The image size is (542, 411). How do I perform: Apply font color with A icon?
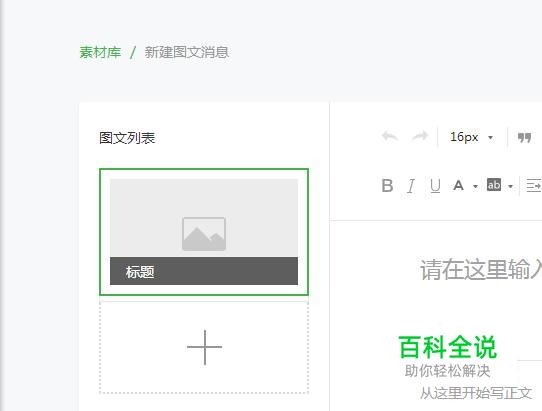[x=458, y=186]
